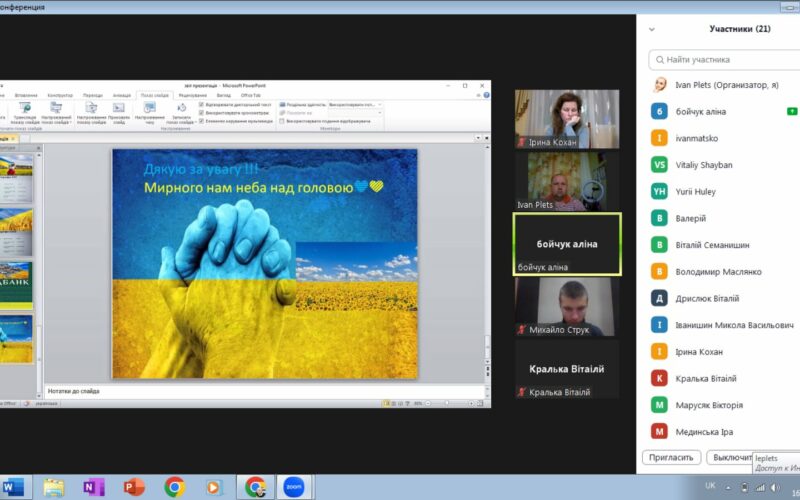Screen dimensions: 800x500
Task: Toggle the 'Відтворювати дикторський текст' checkbox
Action: click(x=202, y=104)
